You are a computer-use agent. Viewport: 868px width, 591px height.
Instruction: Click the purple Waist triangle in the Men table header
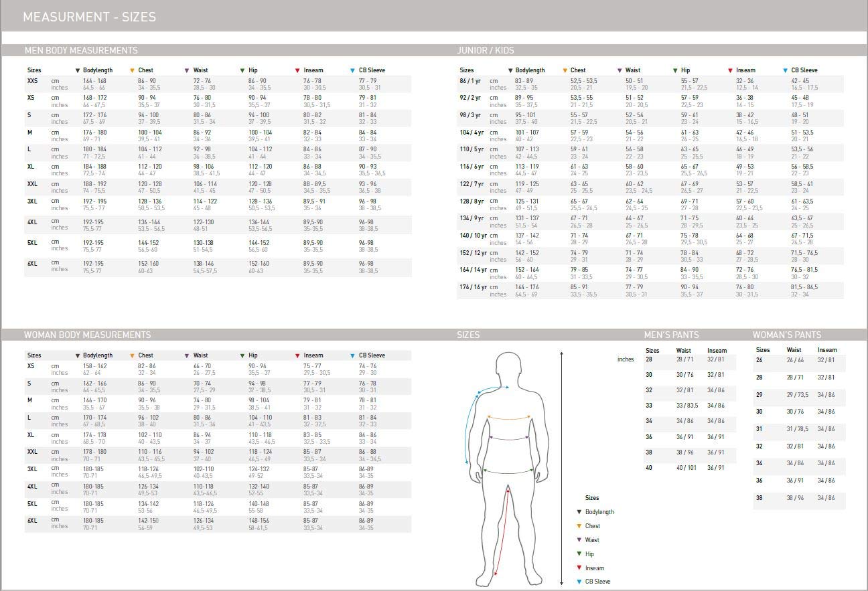click(187, 70)
